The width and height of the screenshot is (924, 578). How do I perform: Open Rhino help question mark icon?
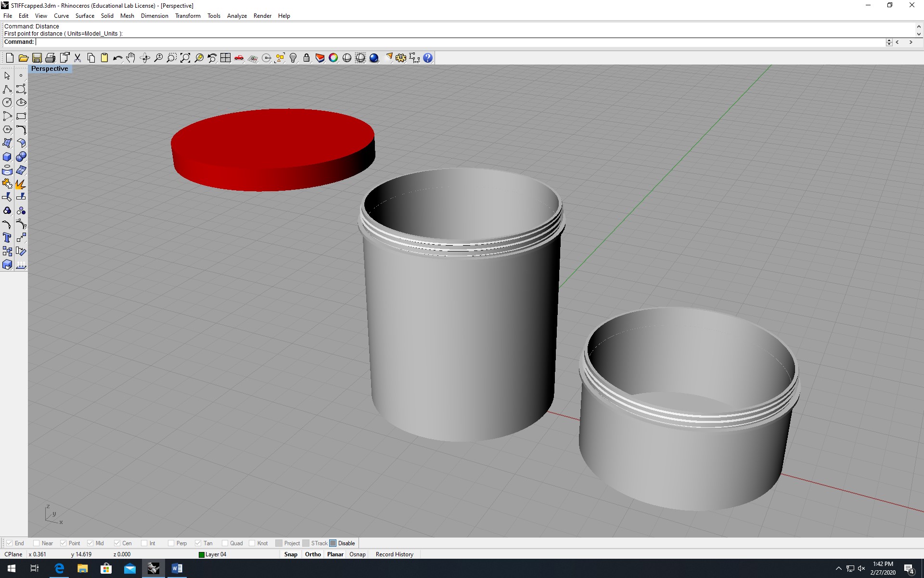coord(428,58)
